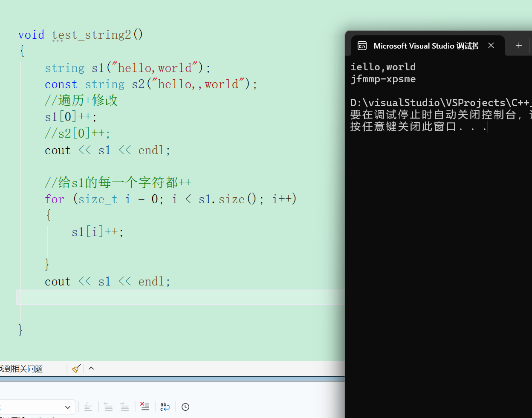Toggle timestamps with clock icon

point(185,407)
